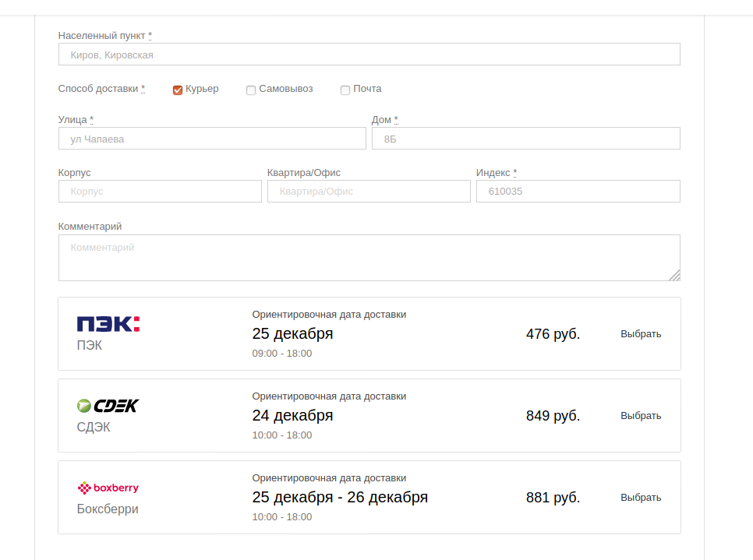Edit the Дом house number field
Viewport: 753px width, 560px height.
525,139
